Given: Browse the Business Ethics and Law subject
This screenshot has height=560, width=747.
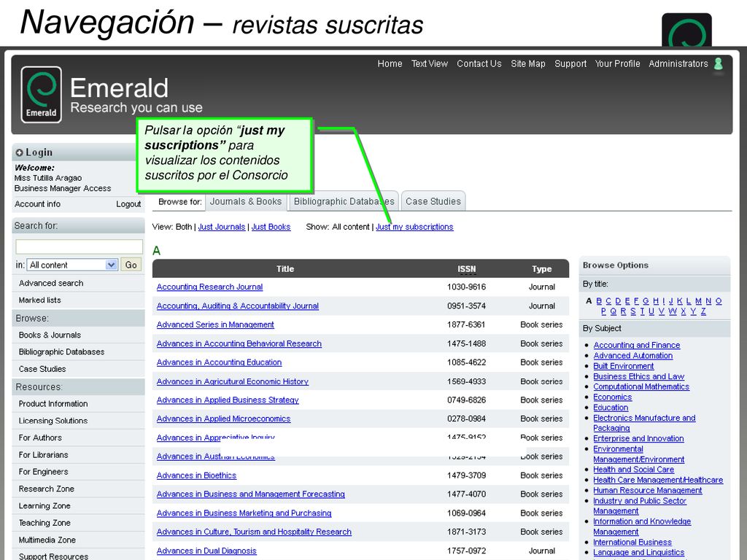Looking at the screenshot, I should (639, 377).
